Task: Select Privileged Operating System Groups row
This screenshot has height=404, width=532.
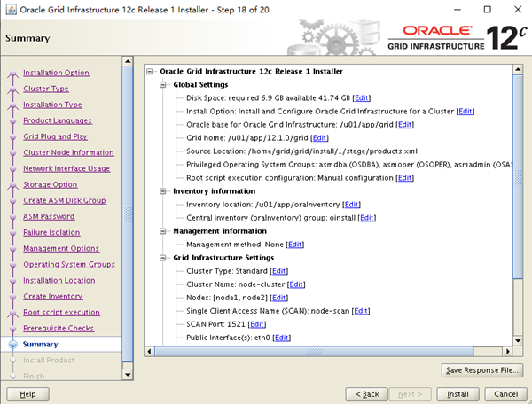Action: tap(349, 165)
